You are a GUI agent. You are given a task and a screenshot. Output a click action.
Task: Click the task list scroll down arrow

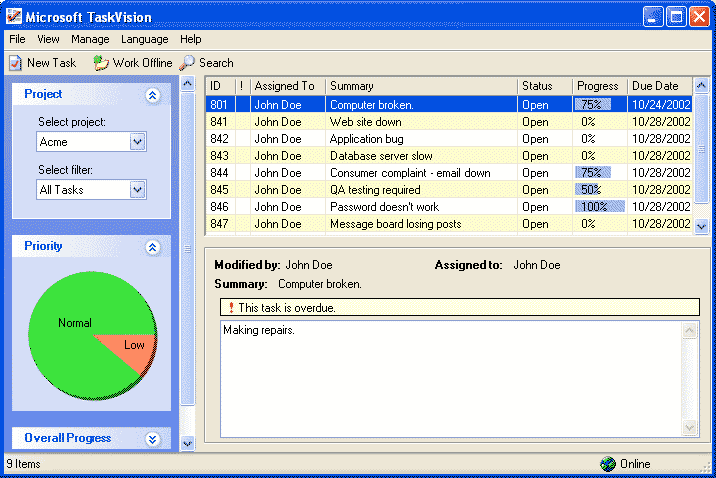pos(701,226)
